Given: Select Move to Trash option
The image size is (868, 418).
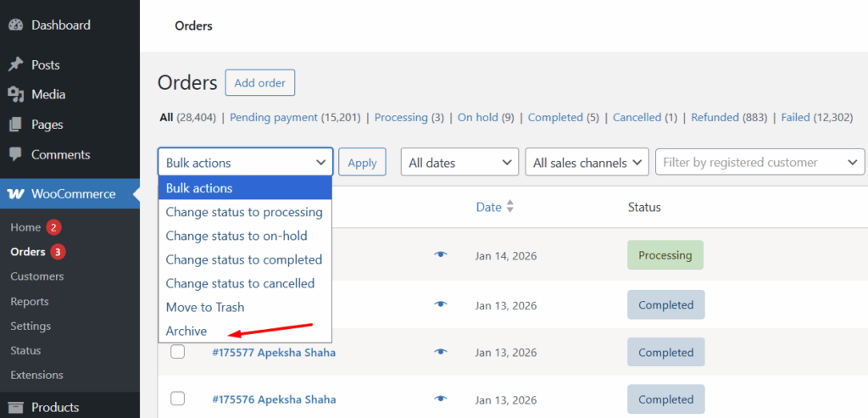Looking at the screenshot, I should pos(205,308).
